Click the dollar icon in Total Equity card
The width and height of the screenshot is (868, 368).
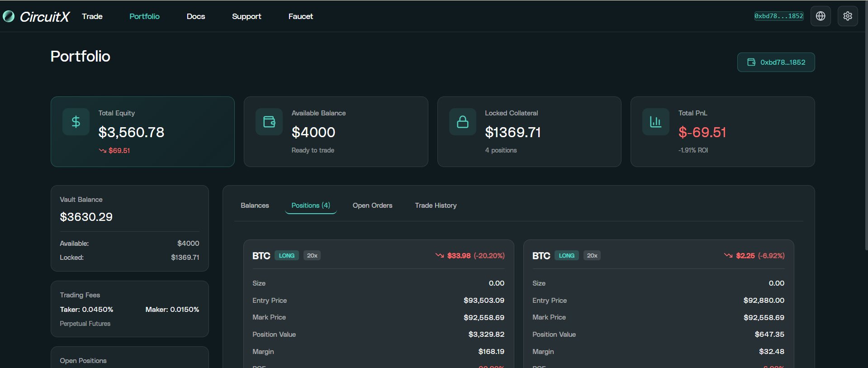(x=76, y=122)
